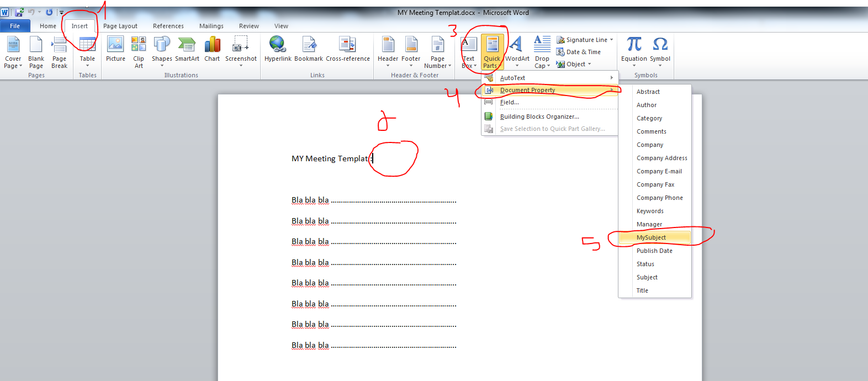Open the Undo history dropdown arrow
The width and height of the screenshot is (868, 381).
[39, 12]
